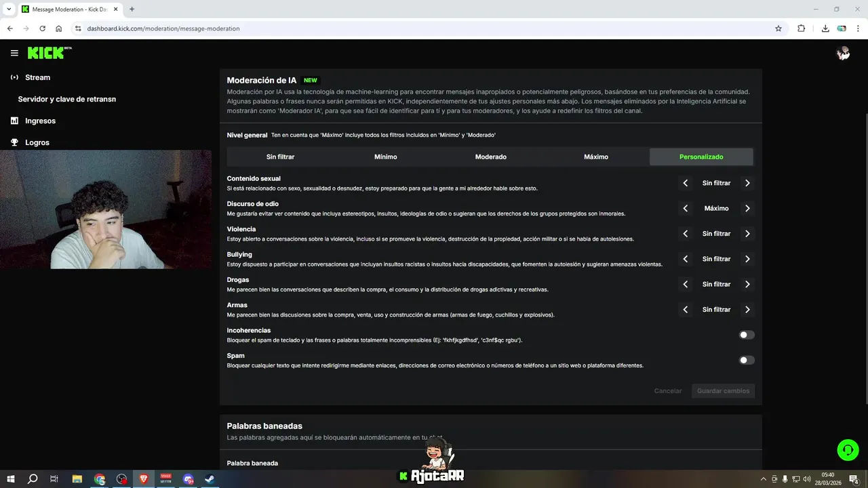Select the Máximo general level
Viewport: 868px width, 488px height.
tap(596, 157)
